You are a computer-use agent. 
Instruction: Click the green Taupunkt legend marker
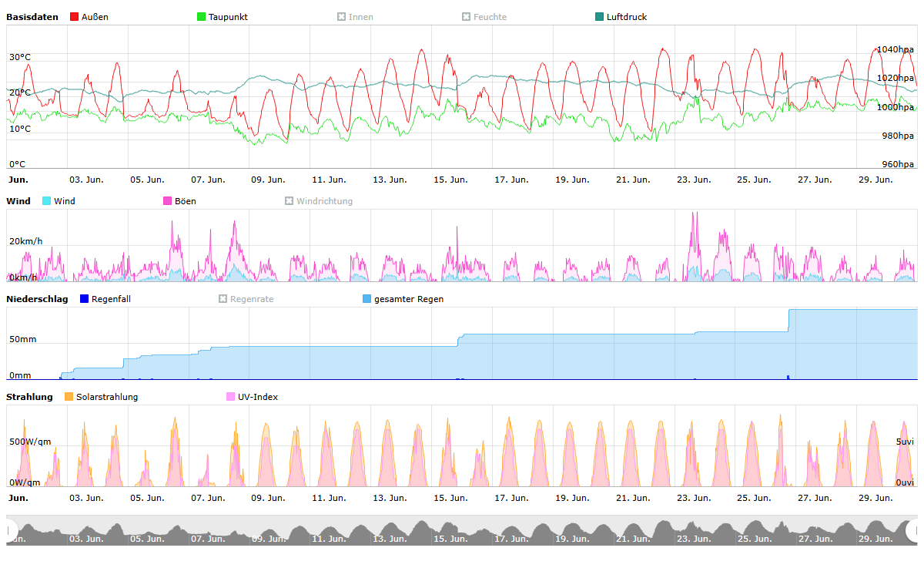202,17
